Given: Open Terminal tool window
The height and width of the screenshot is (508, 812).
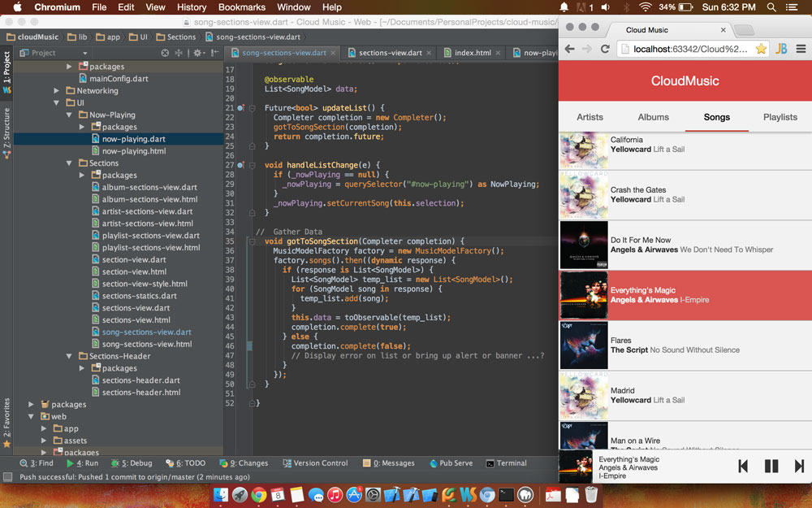Looking at the screenshot, I should 506,463.
